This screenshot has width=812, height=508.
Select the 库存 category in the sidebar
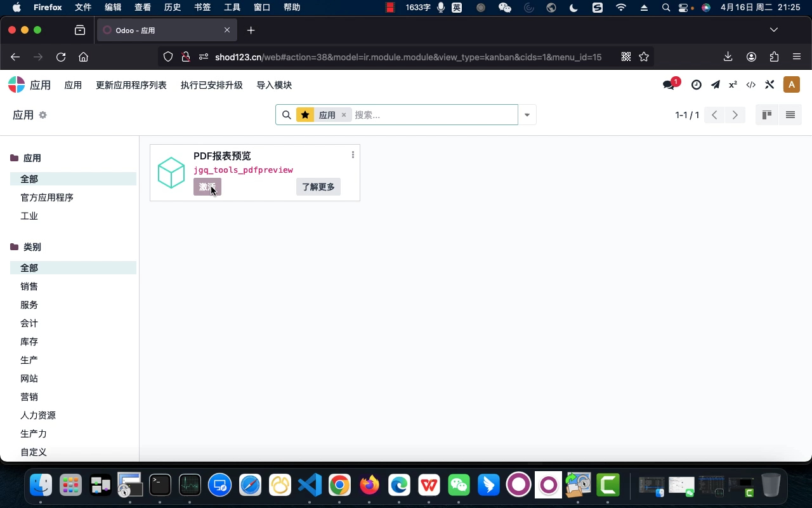pyautogui.click(x=29, y=342)
